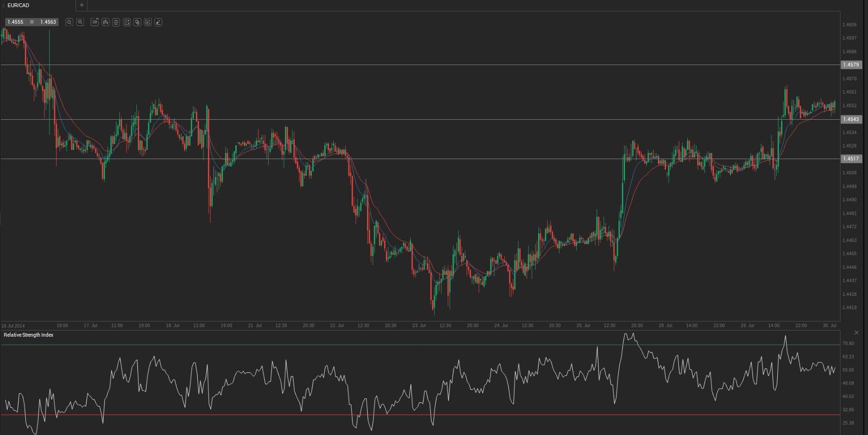
Task: Click the 70.80 RSI axis value
Action: [848, 343]
